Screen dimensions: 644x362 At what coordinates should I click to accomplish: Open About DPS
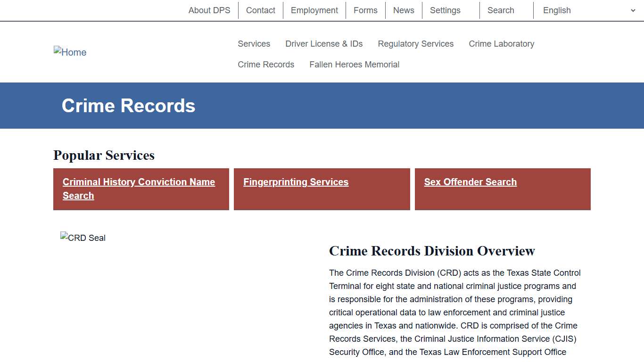pyautogui.click(x=209, y=10)
